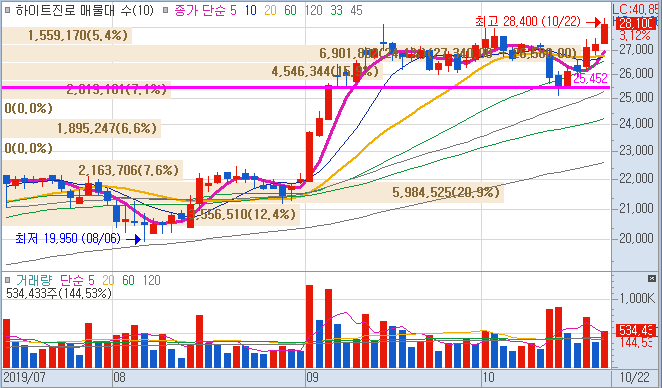Select the volume 60 MA label

click(128, 280)
